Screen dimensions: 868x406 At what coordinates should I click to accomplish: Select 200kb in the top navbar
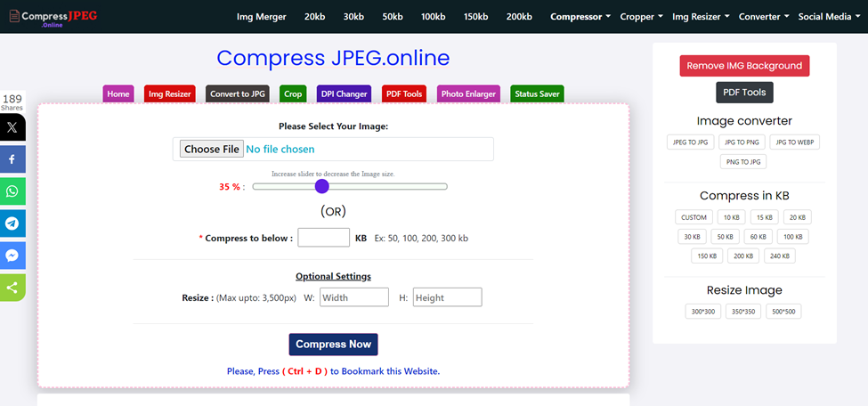519,17
